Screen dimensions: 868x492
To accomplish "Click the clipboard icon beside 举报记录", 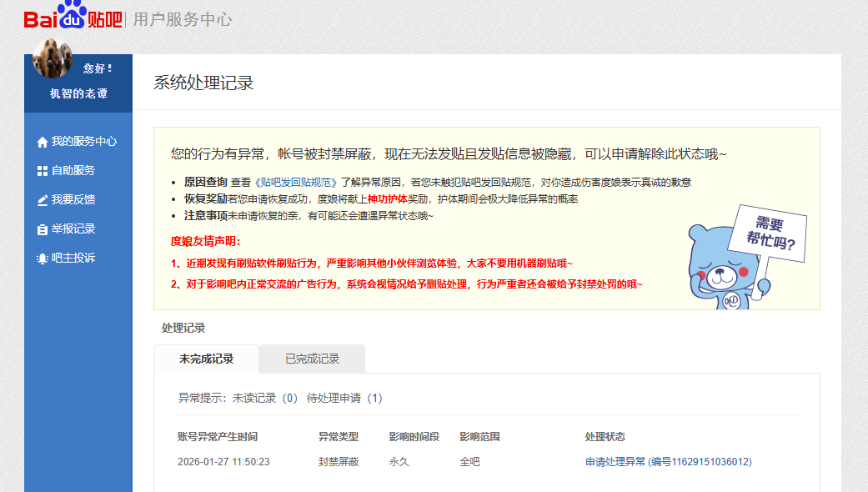I will tap(43, 229).
